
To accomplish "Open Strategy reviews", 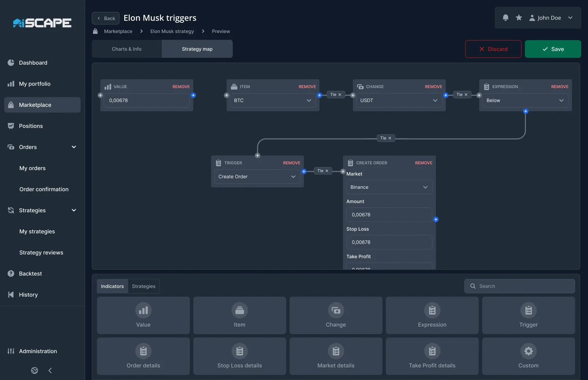I will point(41,252).
